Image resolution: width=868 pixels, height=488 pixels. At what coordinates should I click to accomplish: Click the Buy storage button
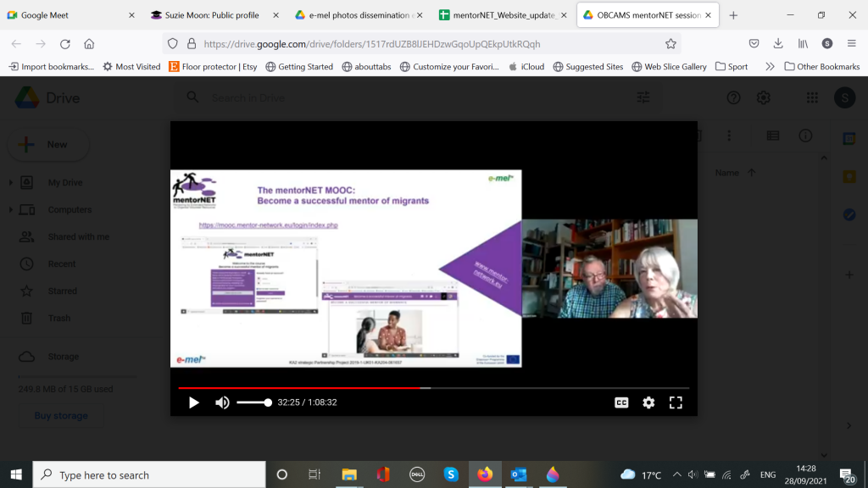click(x=61, y=415)
